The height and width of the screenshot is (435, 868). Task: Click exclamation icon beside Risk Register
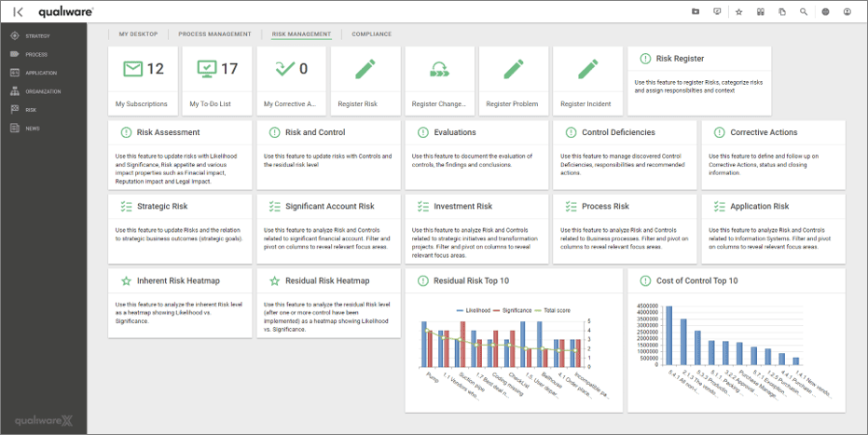tap(645, 58)
